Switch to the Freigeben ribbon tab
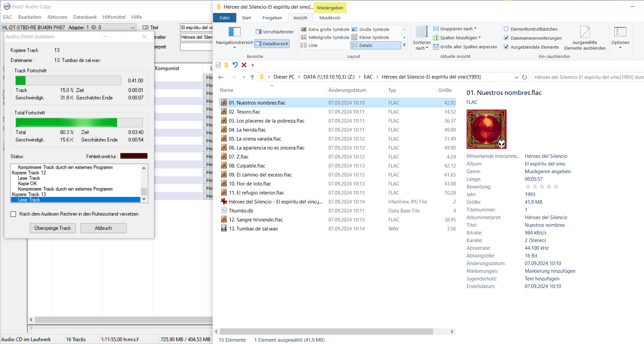This screenshot has height=344, width=644. pos(272,18)
